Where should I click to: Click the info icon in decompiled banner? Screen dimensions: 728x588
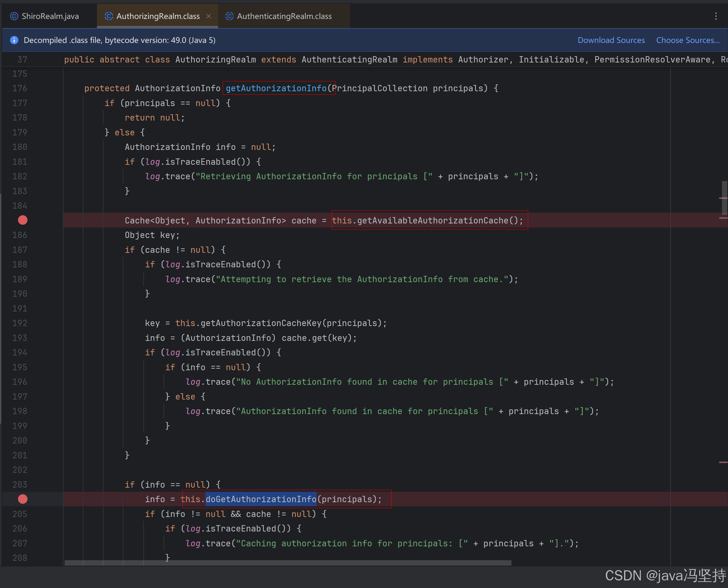point(14,40)
